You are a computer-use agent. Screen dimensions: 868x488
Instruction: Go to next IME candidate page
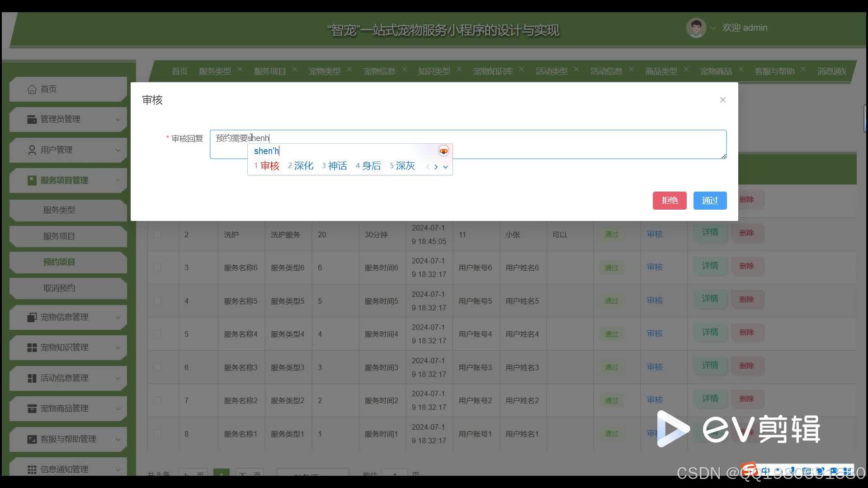pyautogui.click(x=436, y=167)
